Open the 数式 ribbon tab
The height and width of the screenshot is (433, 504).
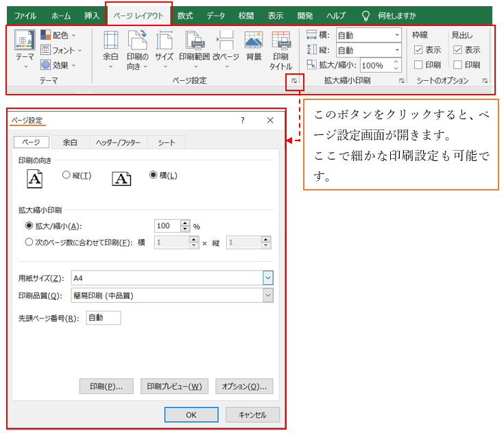click(x=185, y=15)
